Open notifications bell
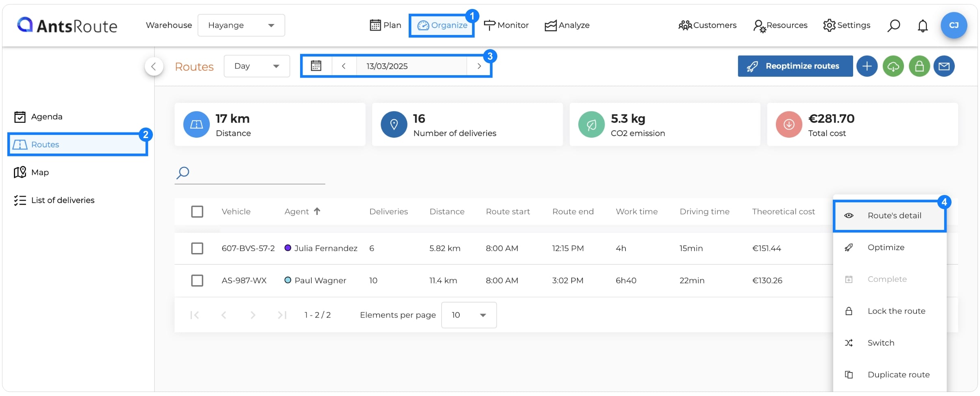This screenshot has height=396, width=980. [x=923, y=26]
